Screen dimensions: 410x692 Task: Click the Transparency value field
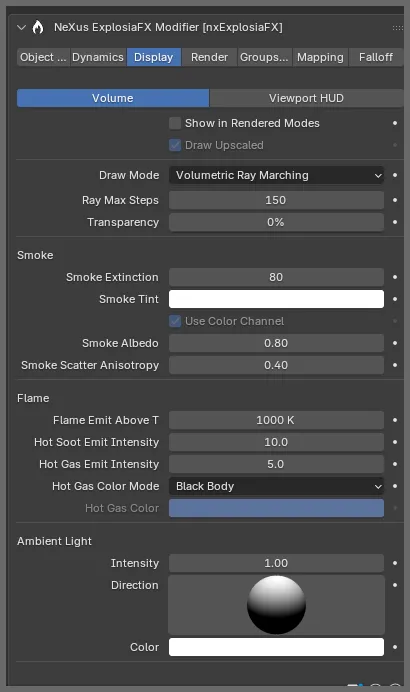coord(276,222)
